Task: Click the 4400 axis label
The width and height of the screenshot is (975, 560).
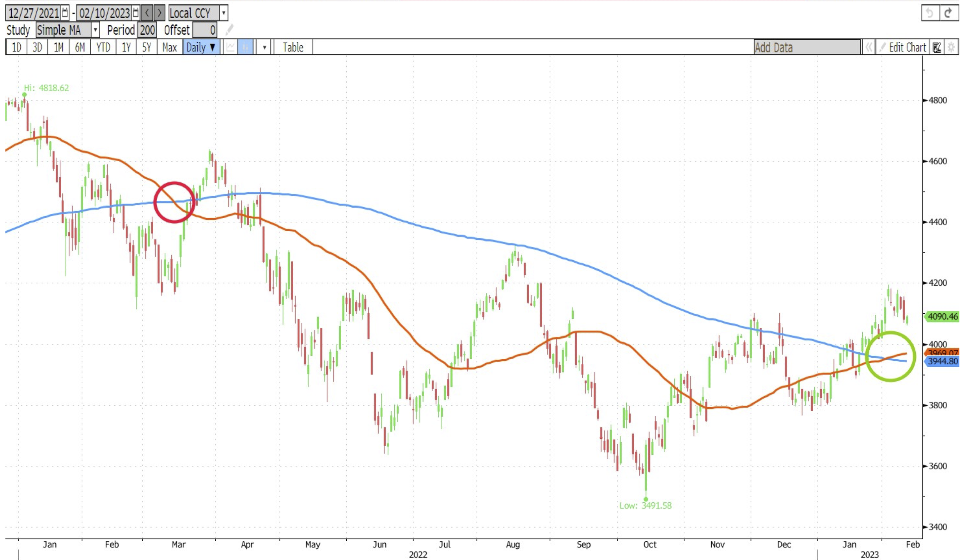Action: [x=938, y=222]
